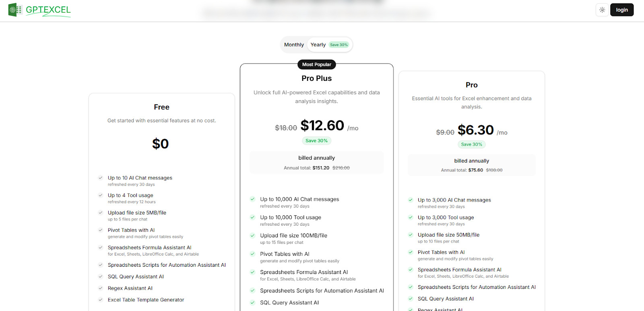Click the Save 30% badge under Pro Plus price

point(316,140)
